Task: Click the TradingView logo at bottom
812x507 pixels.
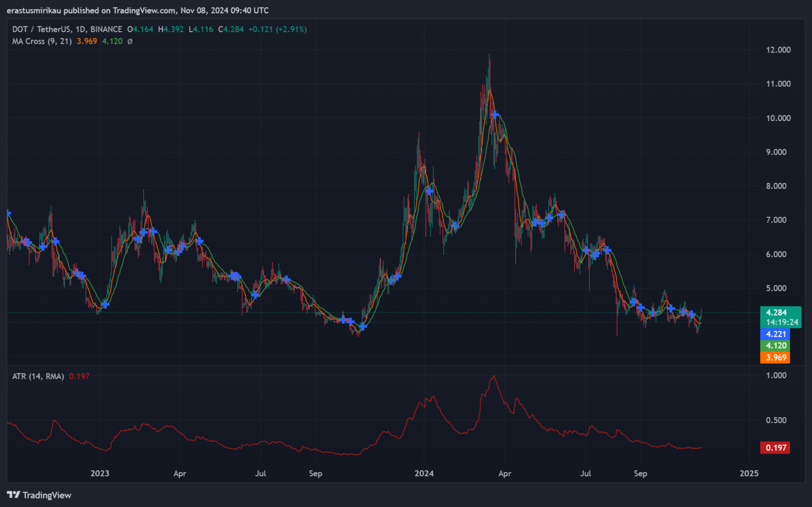Action: (39, 495)
